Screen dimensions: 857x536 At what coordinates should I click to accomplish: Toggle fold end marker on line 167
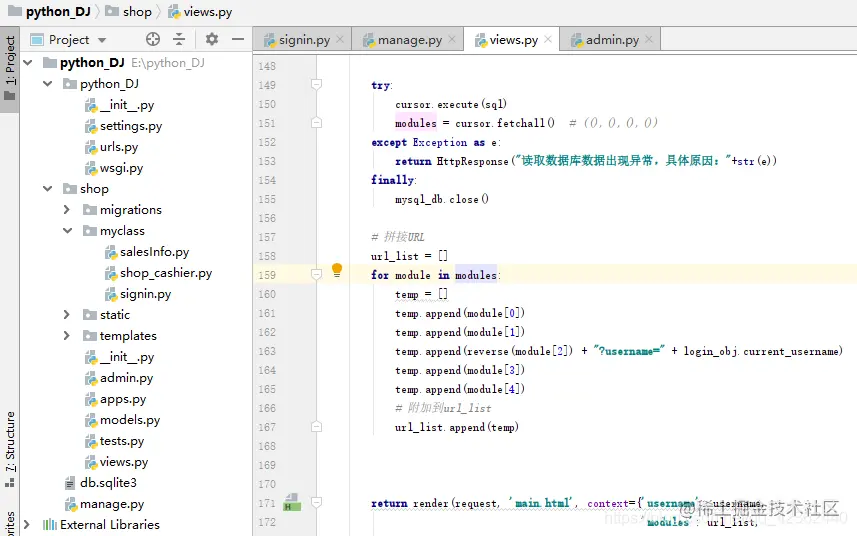point(316,426)
